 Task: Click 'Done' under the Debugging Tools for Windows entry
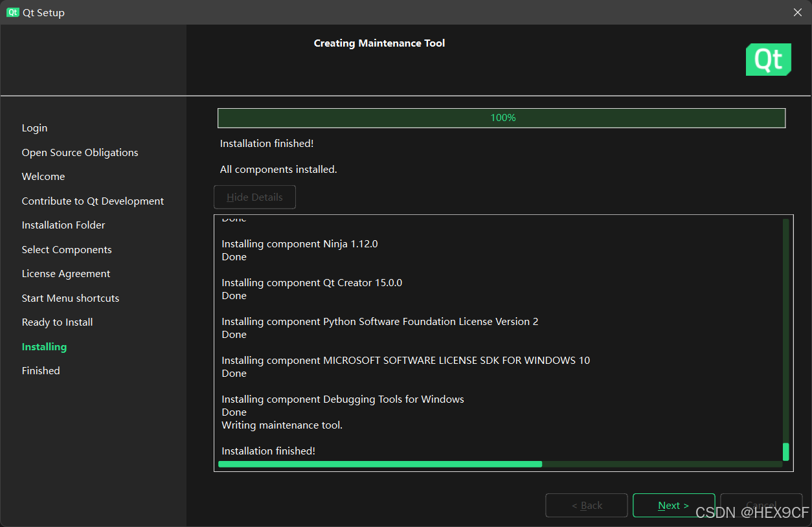tap(234, 412)
